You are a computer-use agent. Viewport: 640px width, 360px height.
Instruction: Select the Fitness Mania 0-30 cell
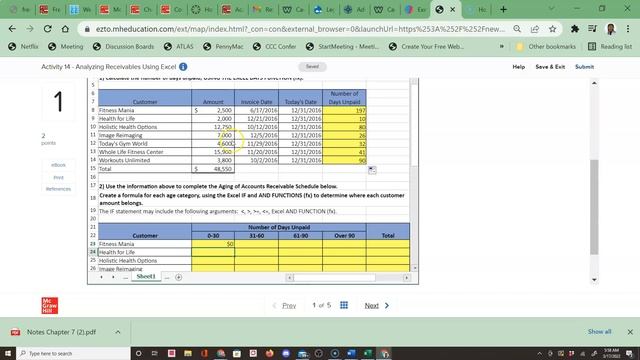pos(213,244)
